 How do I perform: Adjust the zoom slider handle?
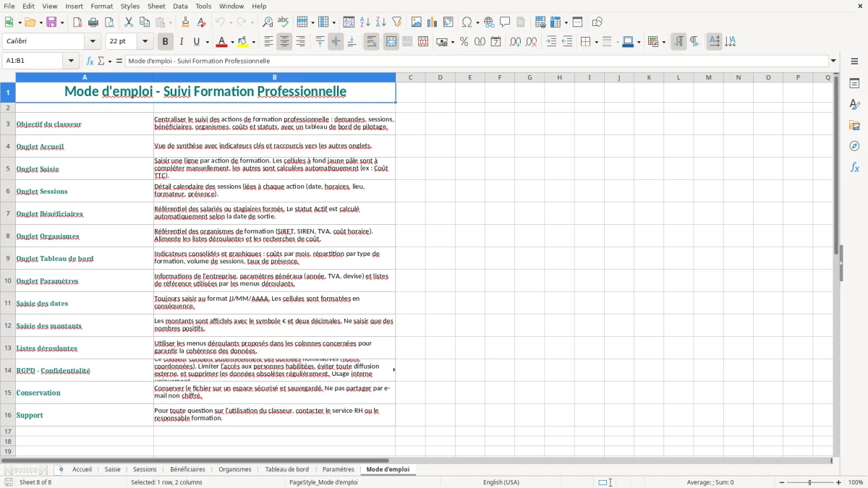click(810, 482)
